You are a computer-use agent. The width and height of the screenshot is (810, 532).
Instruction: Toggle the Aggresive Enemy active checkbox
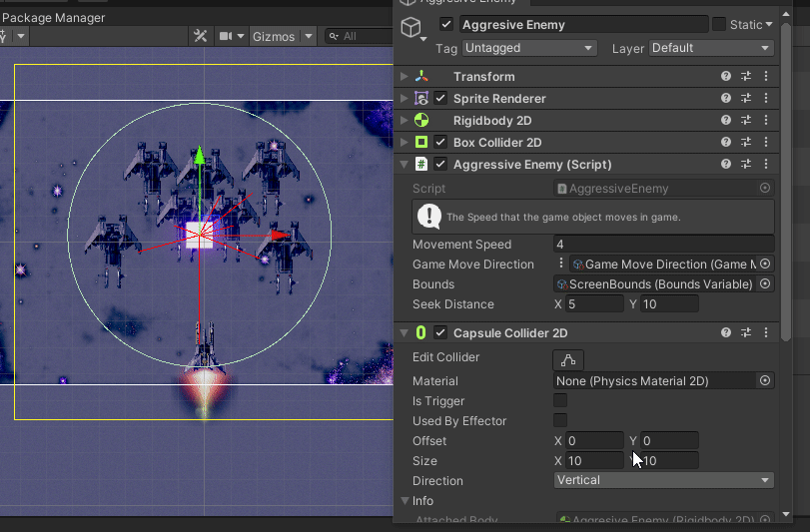tap(446, 24)
